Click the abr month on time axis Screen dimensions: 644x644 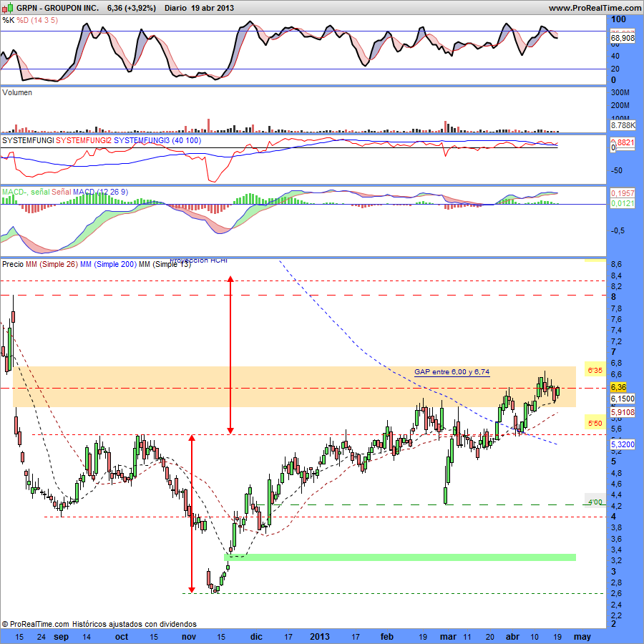click(x=512, y=637)
